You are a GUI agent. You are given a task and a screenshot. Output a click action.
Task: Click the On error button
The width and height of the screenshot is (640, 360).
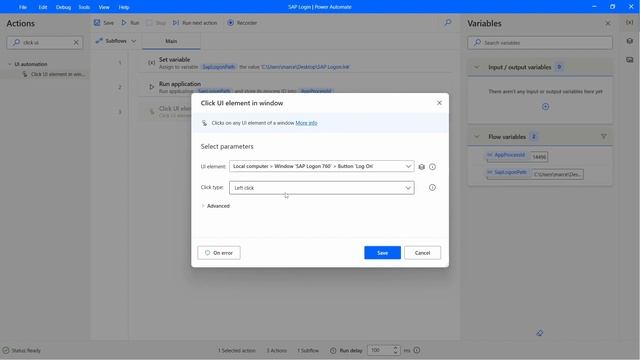(219, 253)
